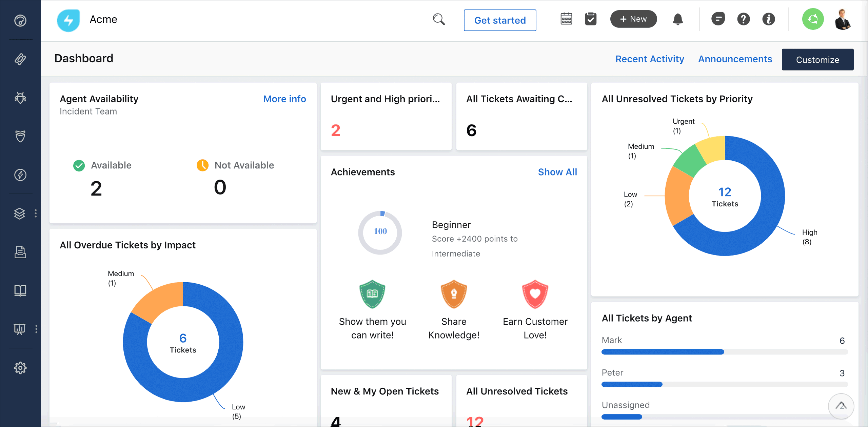Open the help question-mark icon
The image size is (868, 427).
point(743,19)
